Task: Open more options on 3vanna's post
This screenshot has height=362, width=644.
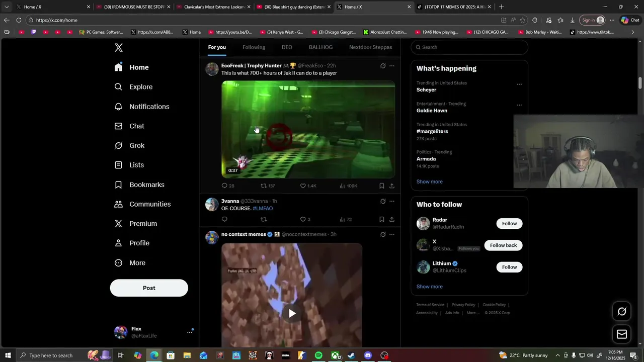Action: (392, 201)
